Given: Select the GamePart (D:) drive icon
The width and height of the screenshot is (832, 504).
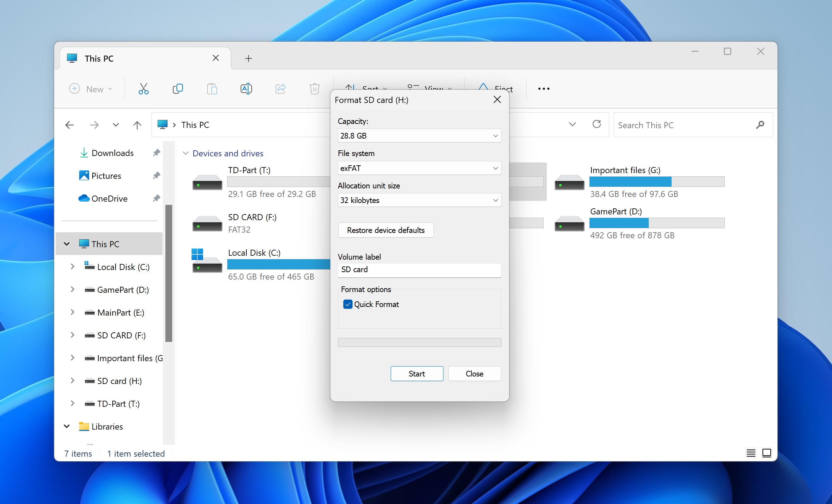Looking at the screenshot, I should 569,223.
